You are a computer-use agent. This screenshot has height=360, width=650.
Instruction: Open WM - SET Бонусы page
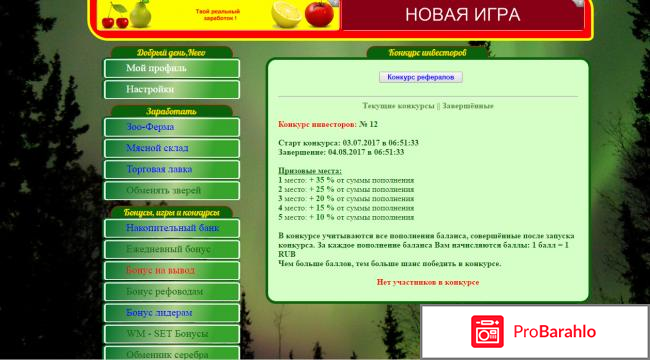[x=172, y=334]
